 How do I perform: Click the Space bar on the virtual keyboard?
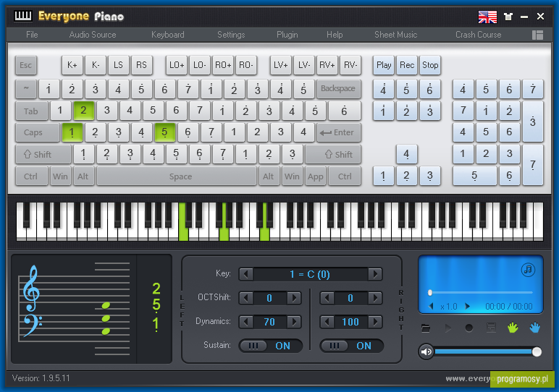click(x=177, y=176)
